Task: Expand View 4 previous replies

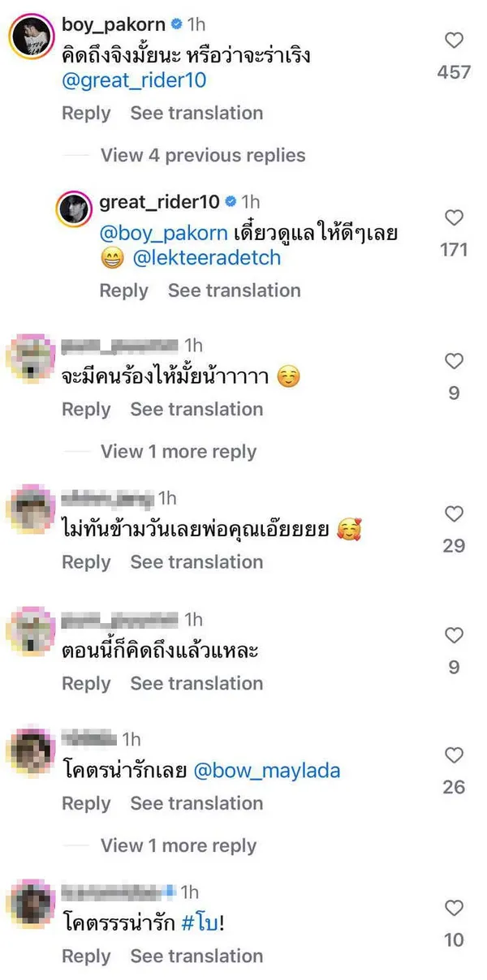Action: pyautogui.click(x=202, y=155)
